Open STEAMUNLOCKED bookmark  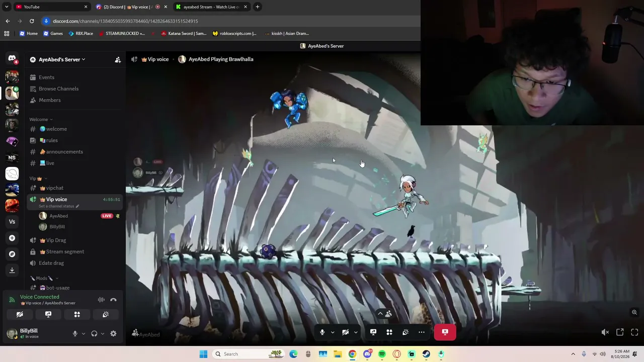122,34
